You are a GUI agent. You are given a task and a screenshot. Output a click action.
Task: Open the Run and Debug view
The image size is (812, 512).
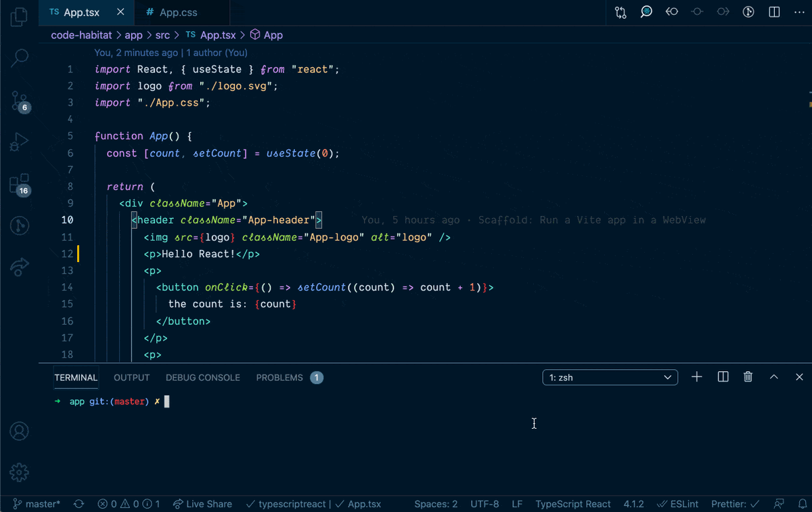20,142
